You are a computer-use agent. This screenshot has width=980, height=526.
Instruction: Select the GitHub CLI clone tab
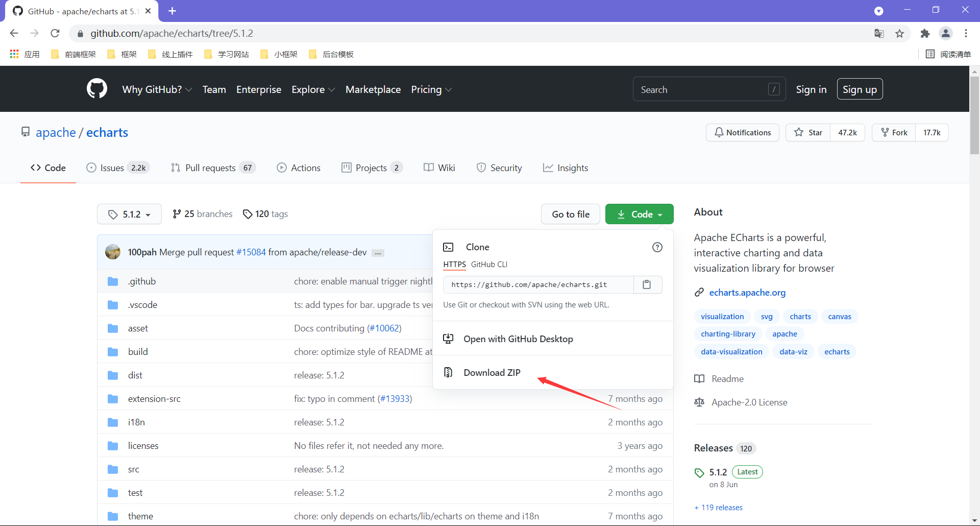point(489,265)
